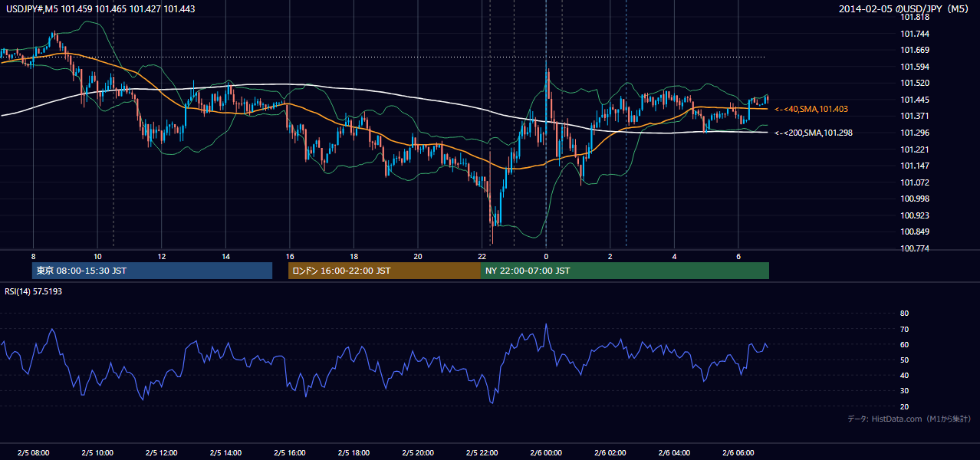Click the ロンドン 16:00-22:00 JST session bar

384,271
